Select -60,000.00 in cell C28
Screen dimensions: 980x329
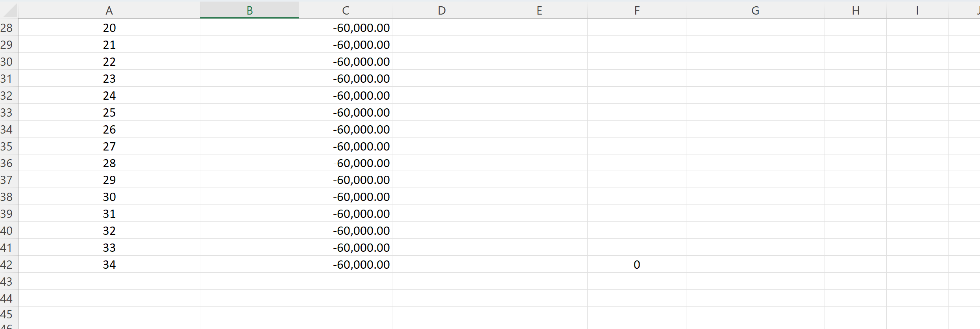(346, 28)
